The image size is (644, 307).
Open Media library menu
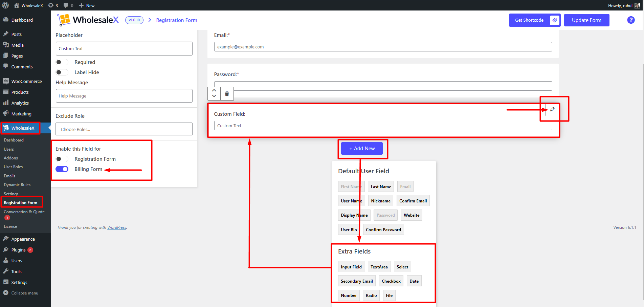click(x=17, y=45)
